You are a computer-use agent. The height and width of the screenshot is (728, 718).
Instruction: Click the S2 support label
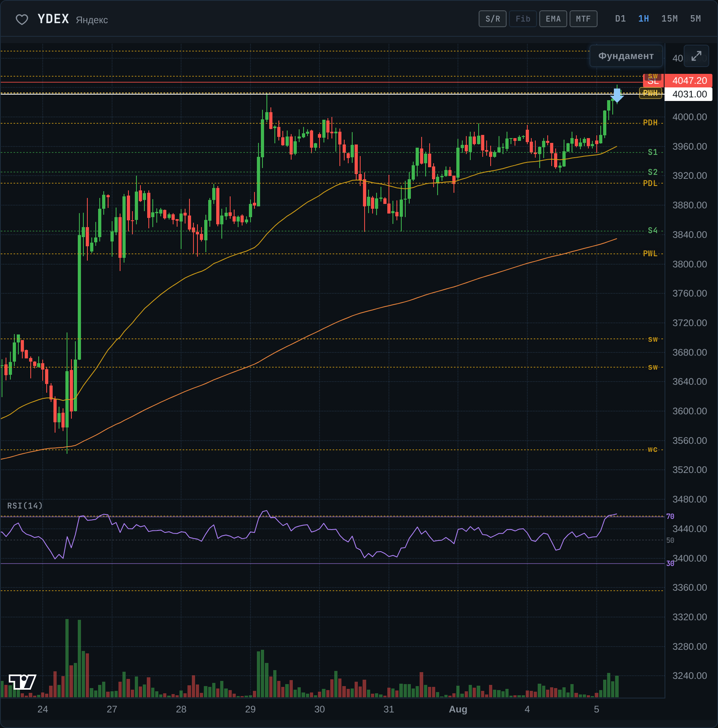click(653, 172)
